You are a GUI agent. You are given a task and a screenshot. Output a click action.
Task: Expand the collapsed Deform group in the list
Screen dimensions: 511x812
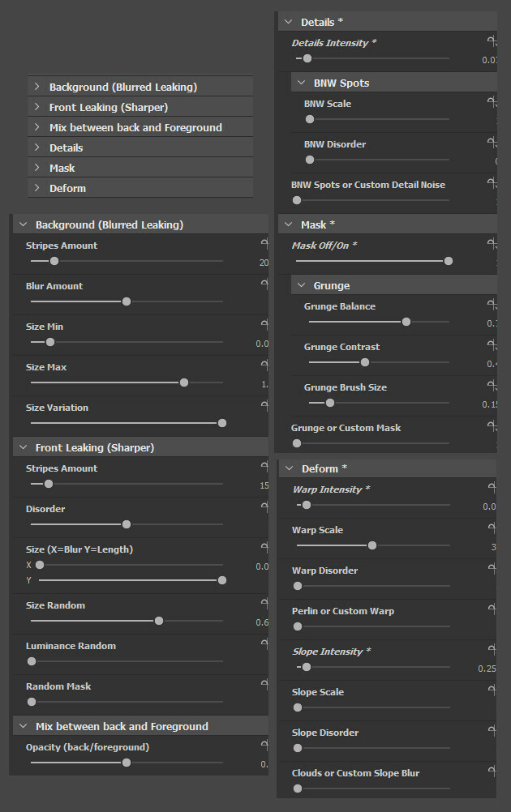37,188
